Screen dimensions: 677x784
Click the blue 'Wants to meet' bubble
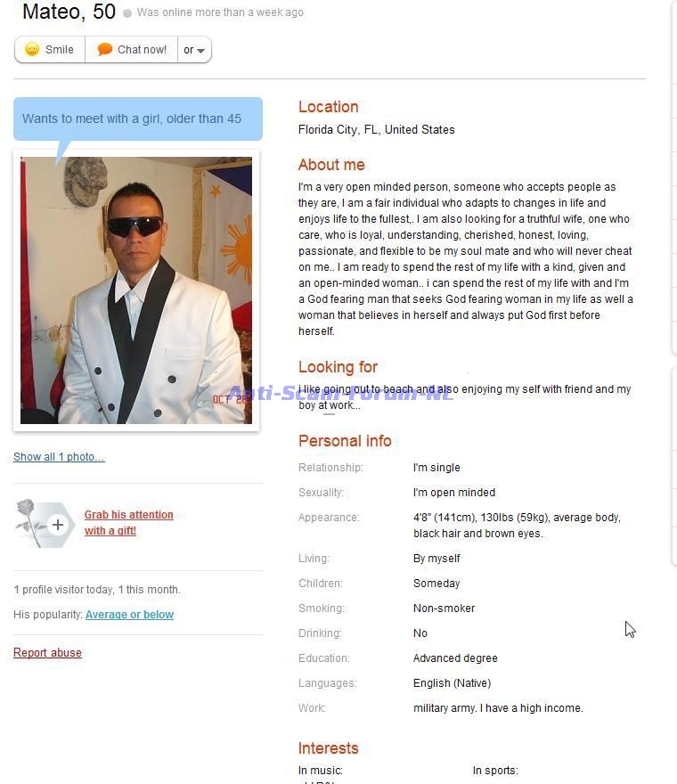(138, 119)
